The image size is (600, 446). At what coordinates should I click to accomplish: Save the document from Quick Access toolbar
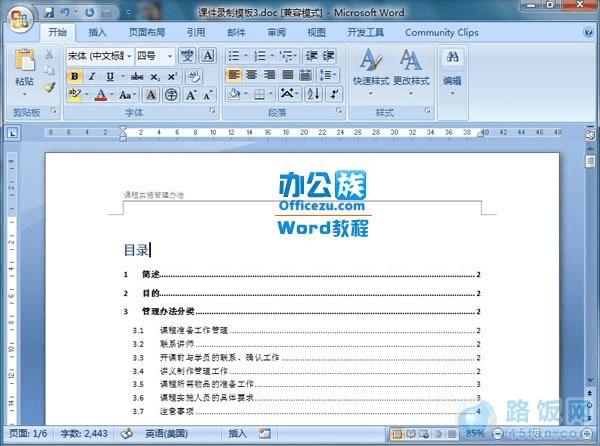coord(49,13)
